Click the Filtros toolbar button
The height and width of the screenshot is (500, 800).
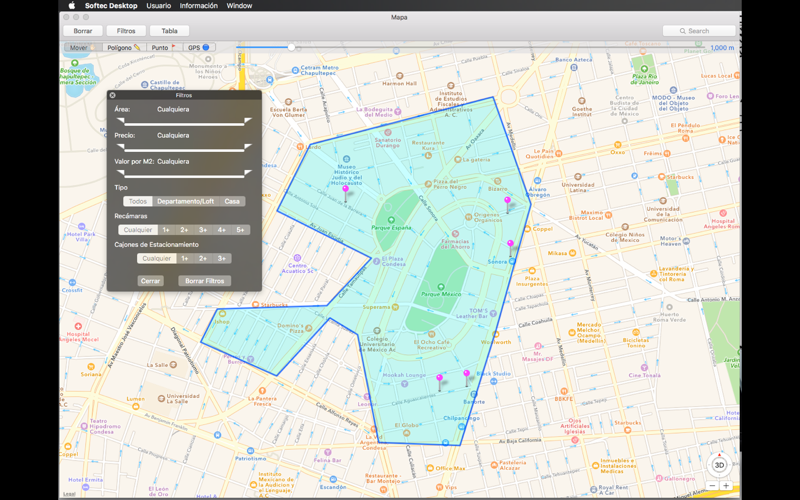[x=126, y=31]
